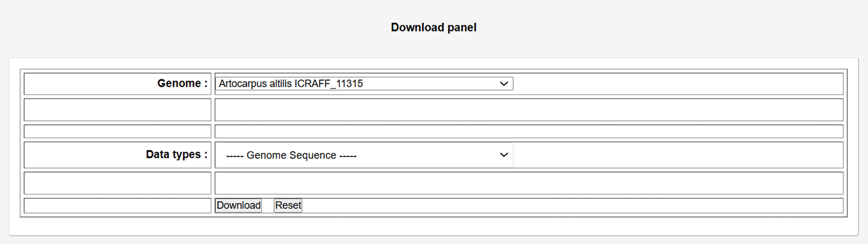Open the Data types Genome Sequence dropdown
Screen dimensions: 868x244
(360, 155)
